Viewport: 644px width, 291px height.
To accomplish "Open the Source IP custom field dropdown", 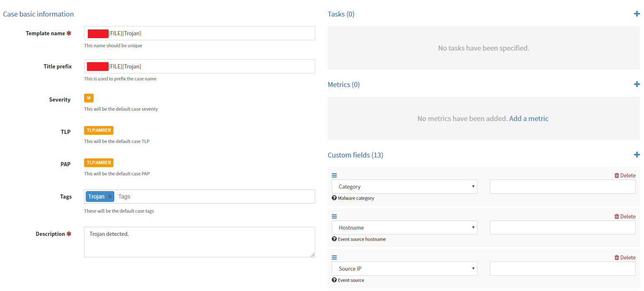I will (404, 268).
